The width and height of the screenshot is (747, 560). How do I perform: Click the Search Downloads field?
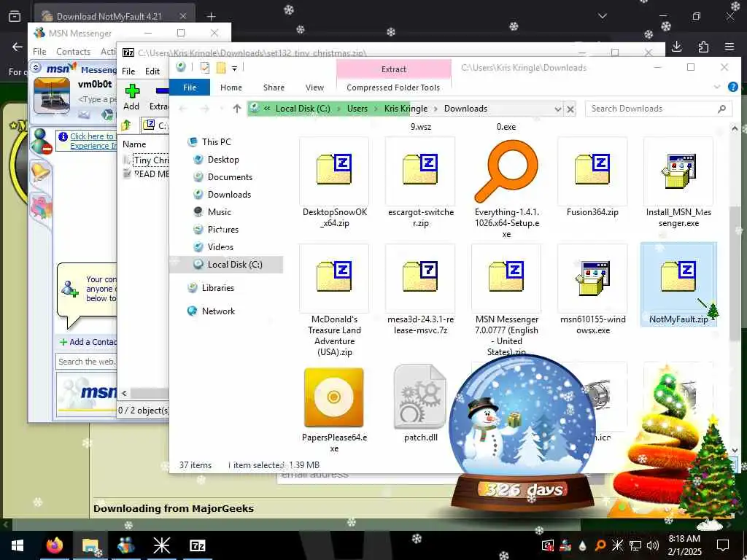pos(659,109)
